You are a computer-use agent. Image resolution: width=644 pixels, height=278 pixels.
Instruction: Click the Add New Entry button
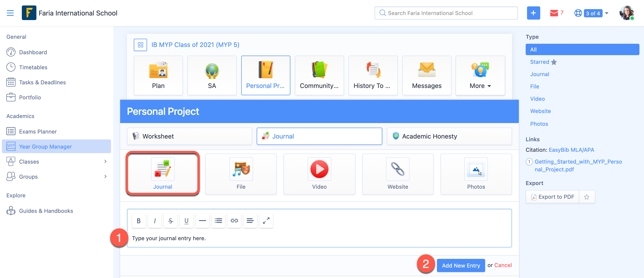[x=461, y=265]
